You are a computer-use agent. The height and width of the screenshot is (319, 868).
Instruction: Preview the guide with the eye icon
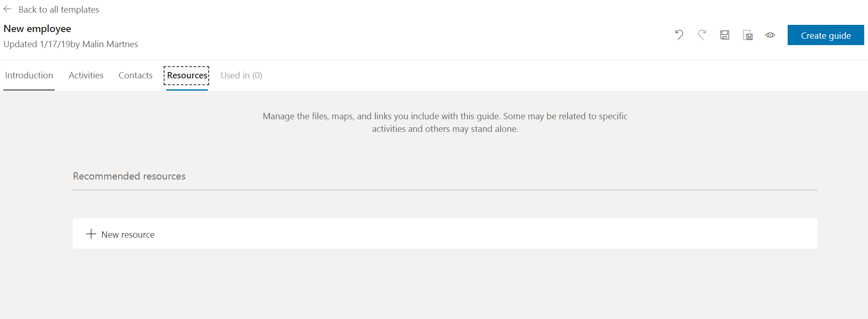point(770,35)
